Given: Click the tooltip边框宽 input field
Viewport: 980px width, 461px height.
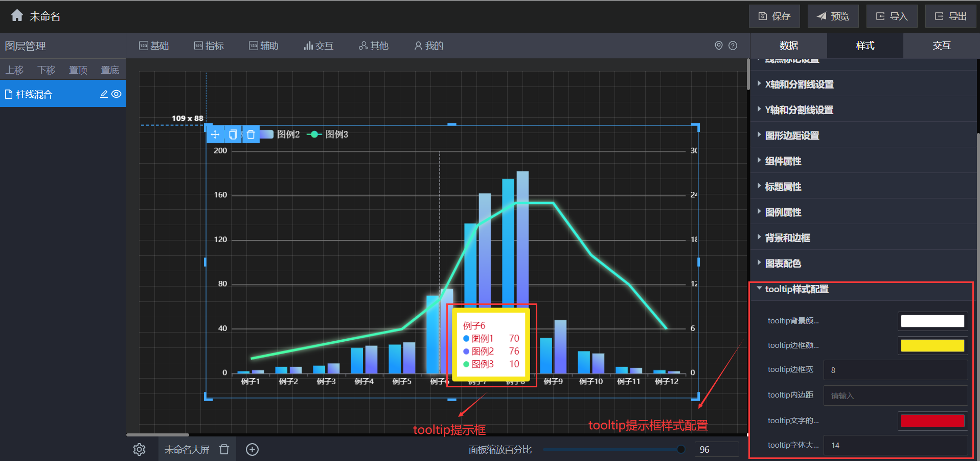Looking at the screenshot, I should pyautogui.click(x=895, y=369).
